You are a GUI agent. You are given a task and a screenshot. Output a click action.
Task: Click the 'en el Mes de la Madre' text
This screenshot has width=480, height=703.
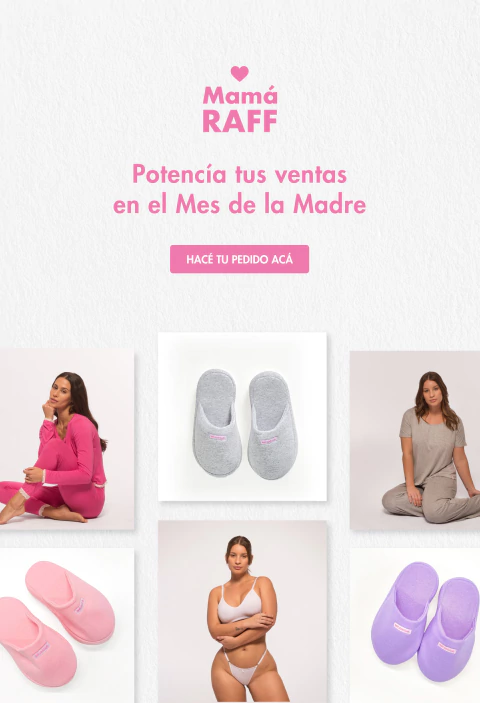239,205
